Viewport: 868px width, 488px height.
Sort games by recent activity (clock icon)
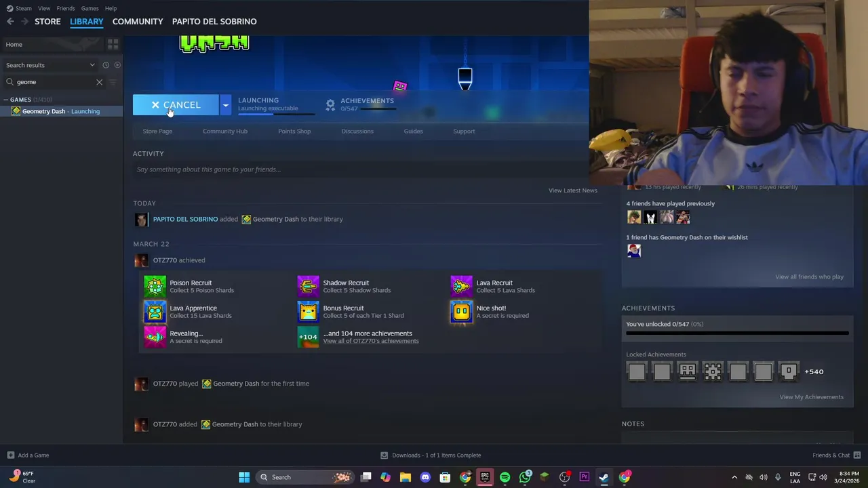pyautogui.click(x=106, y=65)
